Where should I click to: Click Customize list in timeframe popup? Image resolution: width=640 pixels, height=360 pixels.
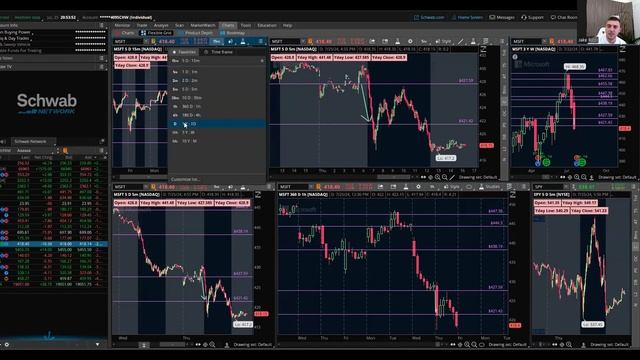(x=185, y=179)
